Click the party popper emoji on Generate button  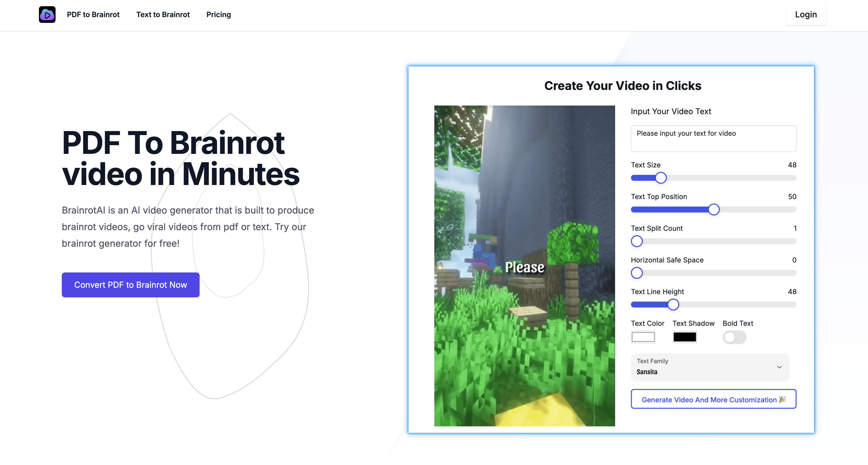click(782, 399)
